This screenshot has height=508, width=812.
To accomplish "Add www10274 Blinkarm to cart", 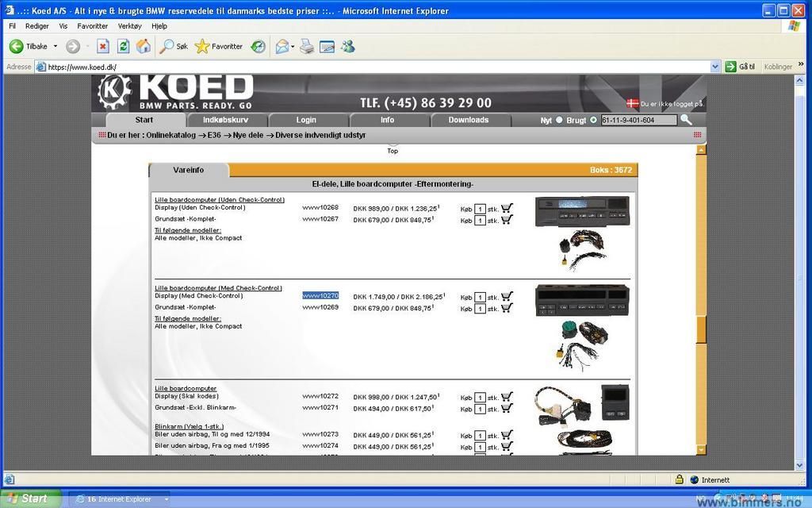I will [507, 446].
